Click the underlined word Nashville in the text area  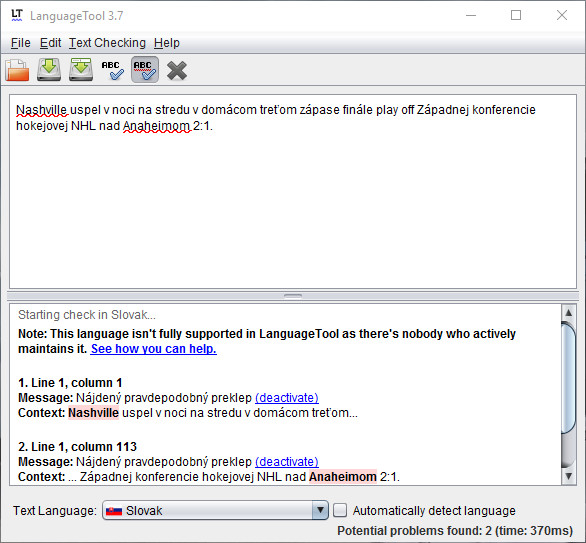(42, 110)
